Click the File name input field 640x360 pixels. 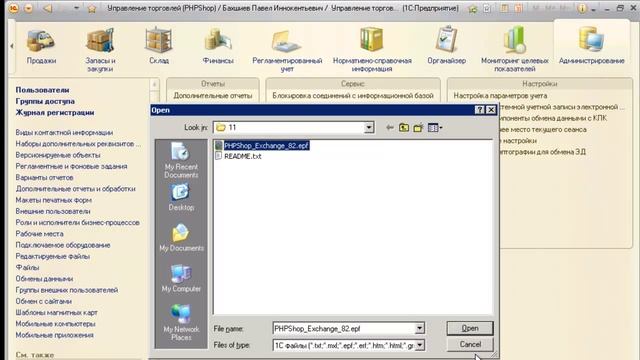coord(344,328)
